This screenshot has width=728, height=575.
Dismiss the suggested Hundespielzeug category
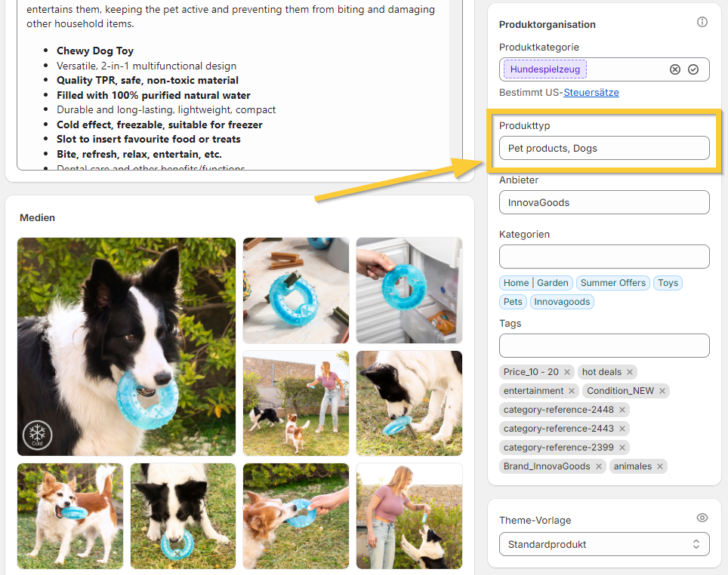tap(674, 69)
